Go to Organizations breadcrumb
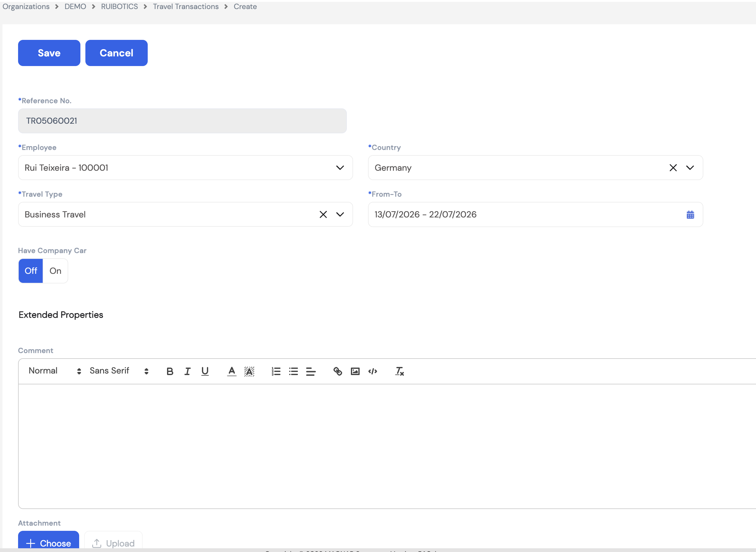 coord(26,6)
